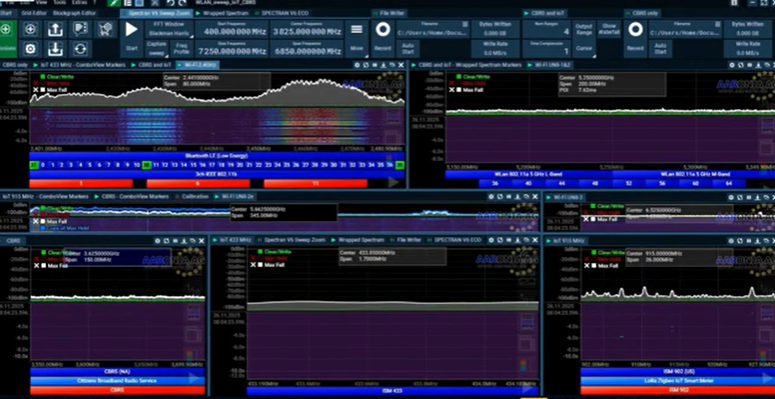Screen dimensions: 775x399
Task: Open gear settings of Wi-Fi UNII-3 panel
Action: 732,197
